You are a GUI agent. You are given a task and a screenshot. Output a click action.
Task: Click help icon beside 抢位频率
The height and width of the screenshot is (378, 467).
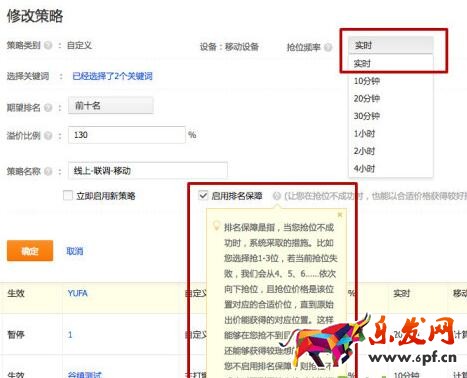tap(328, 47)
